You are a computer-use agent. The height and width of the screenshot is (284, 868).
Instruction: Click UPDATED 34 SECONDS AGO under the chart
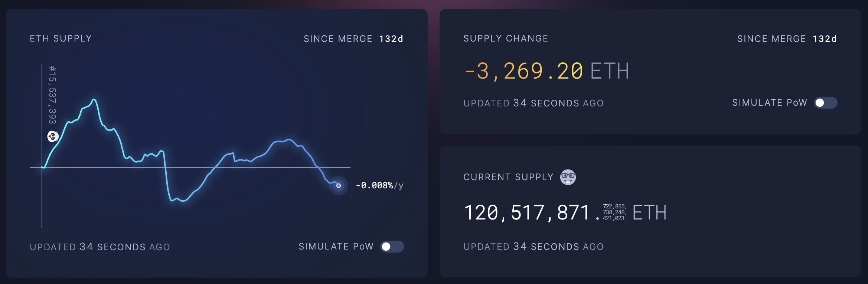[x=99, y=246]
